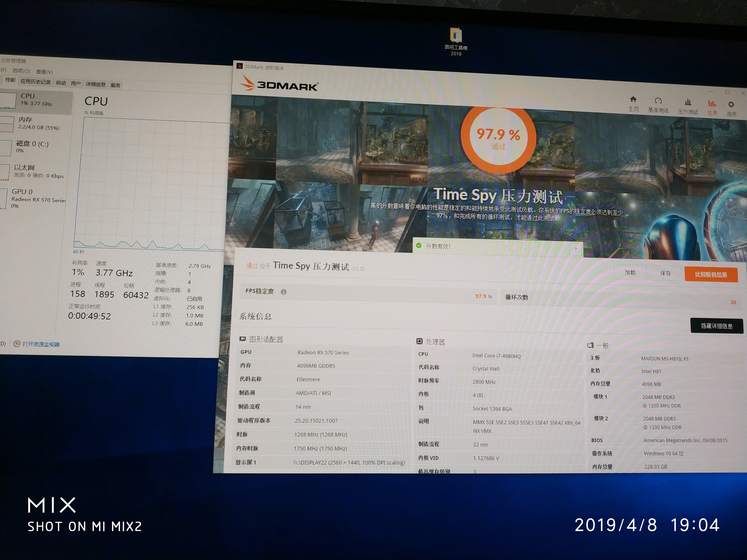Click the FPS stability info icon
Viewport: 747px width, 560px height.
[x=284, y=292]
